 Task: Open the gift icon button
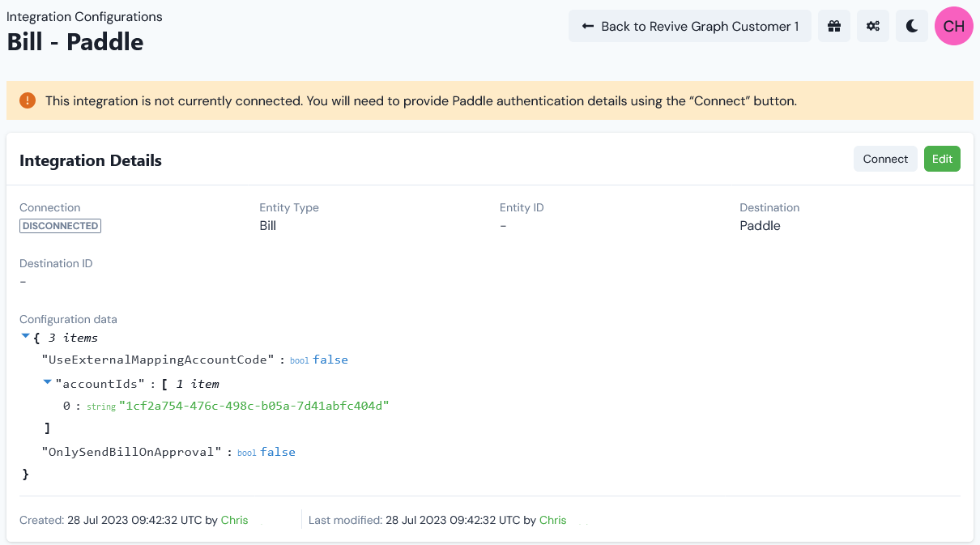pos(834,26)
